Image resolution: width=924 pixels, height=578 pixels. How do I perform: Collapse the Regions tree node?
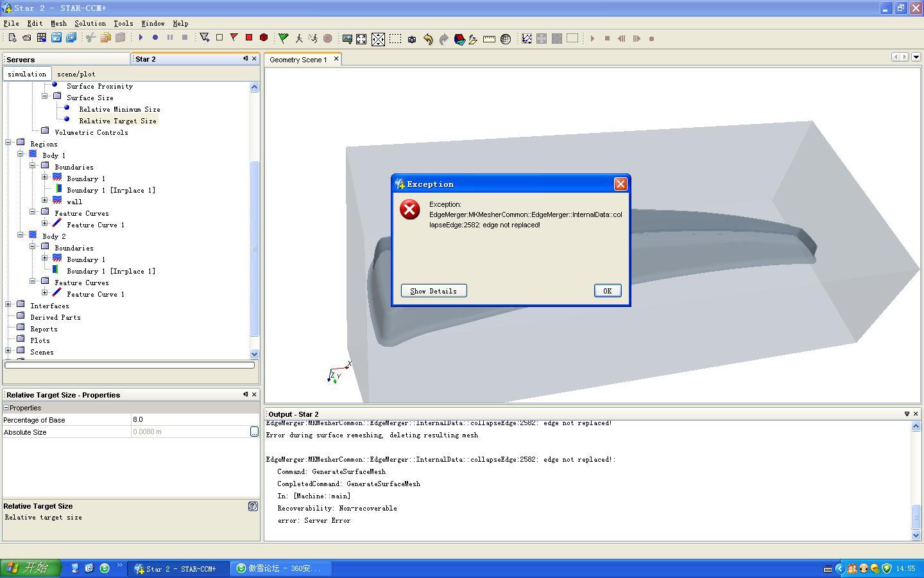(8, 143)
